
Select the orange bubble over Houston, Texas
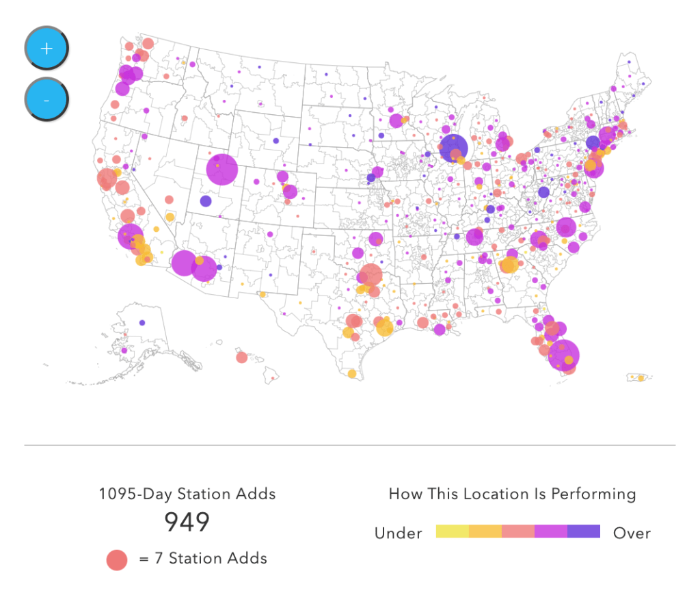tap(384, 328)
